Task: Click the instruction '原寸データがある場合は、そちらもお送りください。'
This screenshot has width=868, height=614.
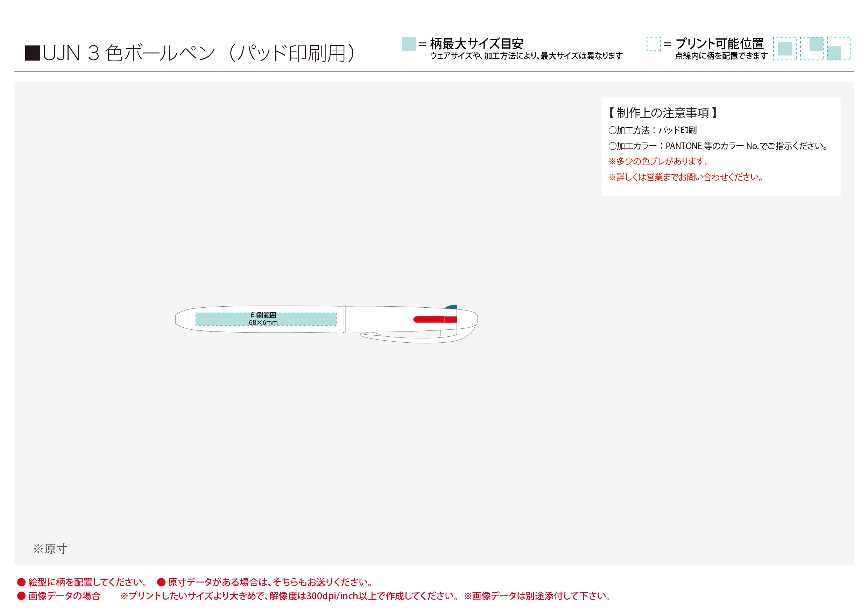Action: (271, 582)
